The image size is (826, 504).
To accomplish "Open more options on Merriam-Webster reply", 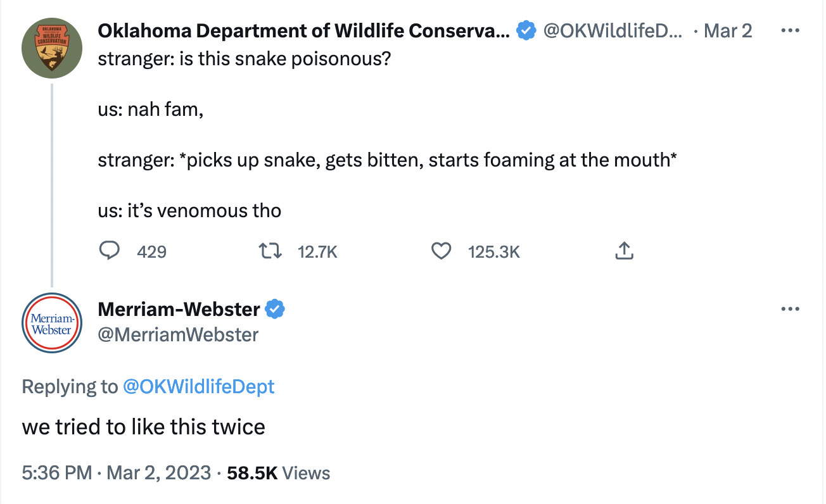I will (x=789, y=310).
